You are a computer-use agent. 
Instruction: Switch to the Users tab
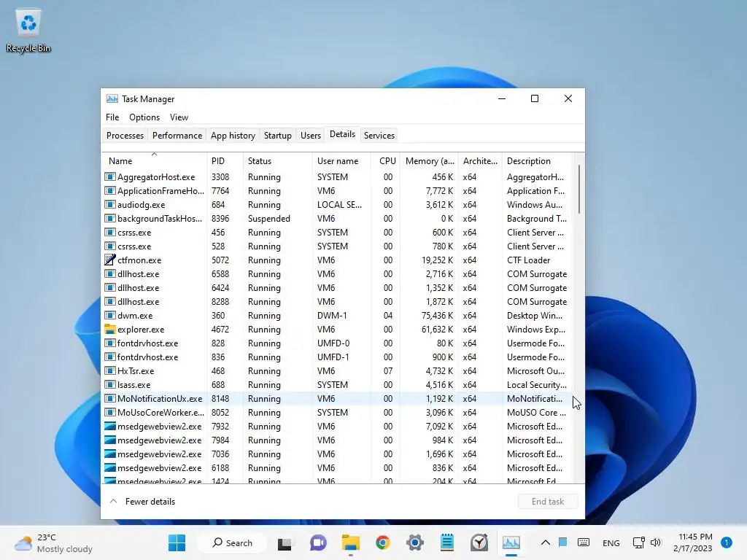tap(311, 135)
